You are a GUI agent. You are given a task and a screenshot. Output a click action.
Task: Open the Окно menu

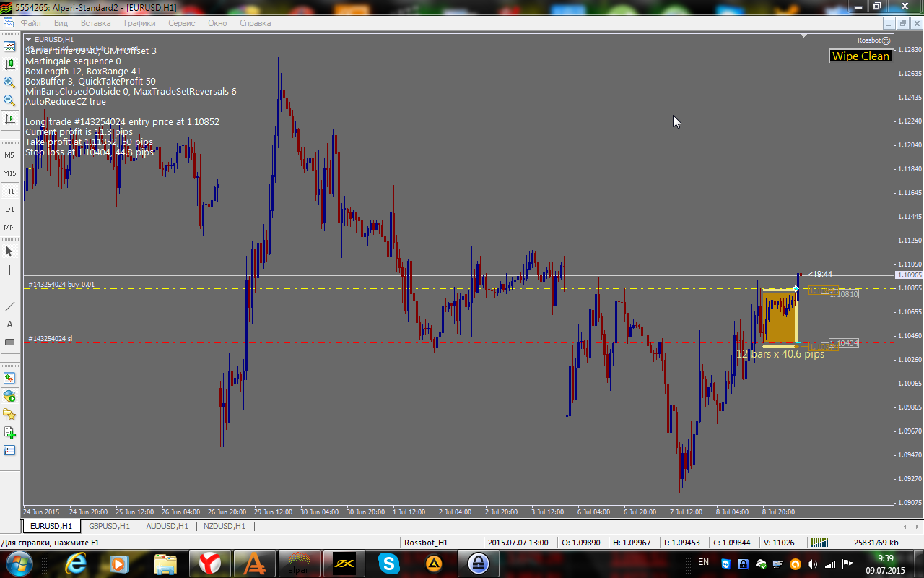click(217, 23)
